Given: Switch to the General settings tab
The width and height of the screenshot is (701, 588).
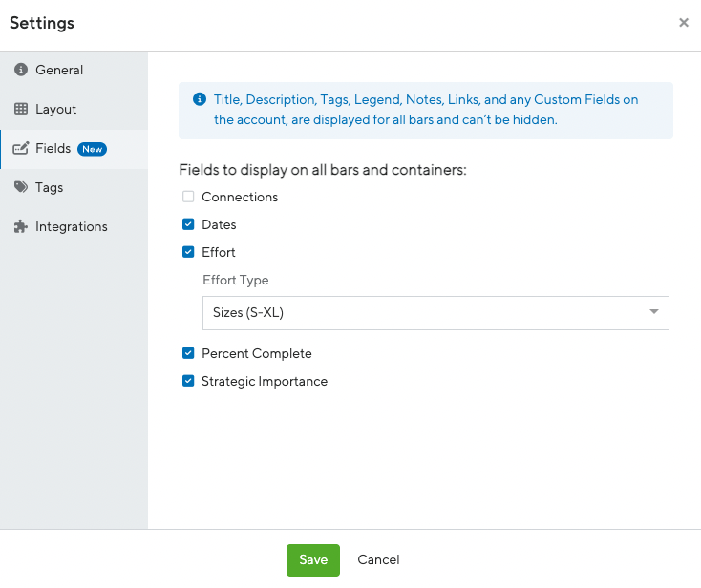Looking at the screenshot, I should (74, 70).
